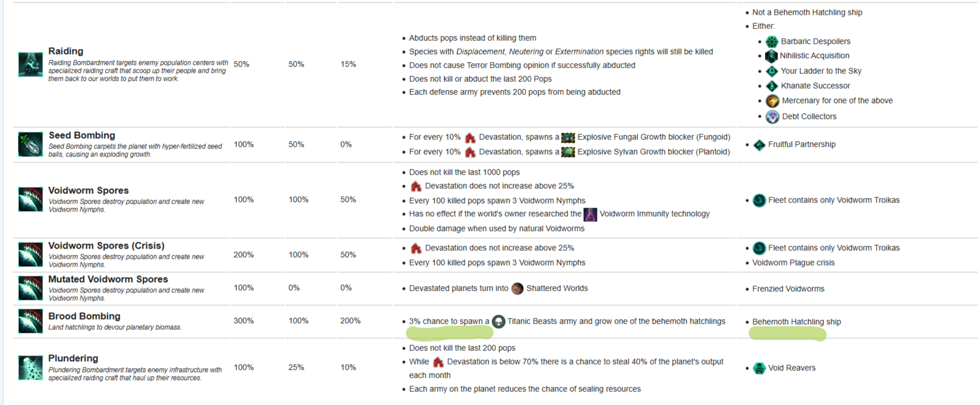Click the Voidworm Spores (Crisis) heading
Screen dimensions: 980x405
click(106, 246)
